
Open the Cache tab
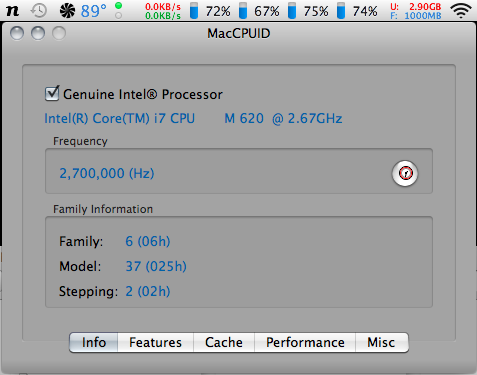(x=224, y=342)
